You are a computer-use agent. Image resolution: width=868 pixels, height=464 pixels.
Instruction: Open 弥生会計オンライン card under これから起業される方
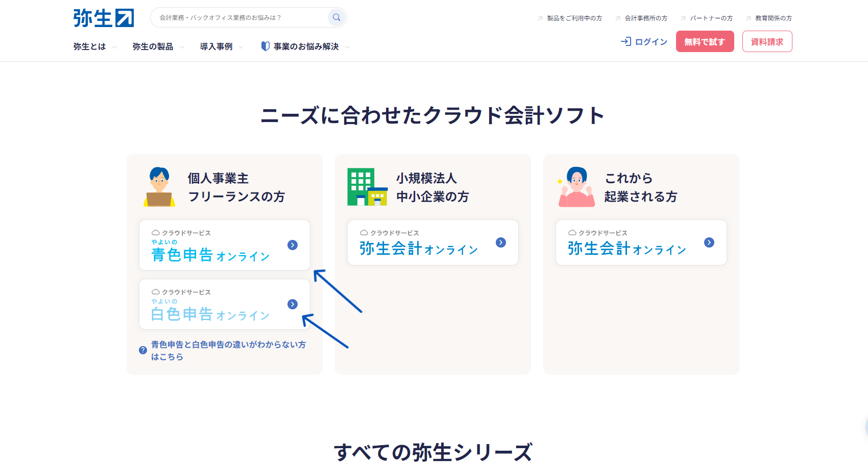click(641, 242)
